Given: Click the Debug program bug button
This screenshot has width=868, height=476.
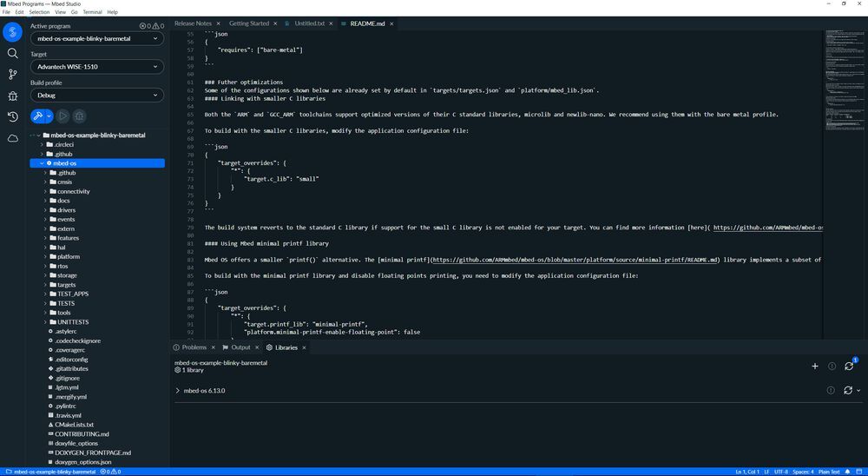Looking at the screenshot, I should (x=79, y=116).
